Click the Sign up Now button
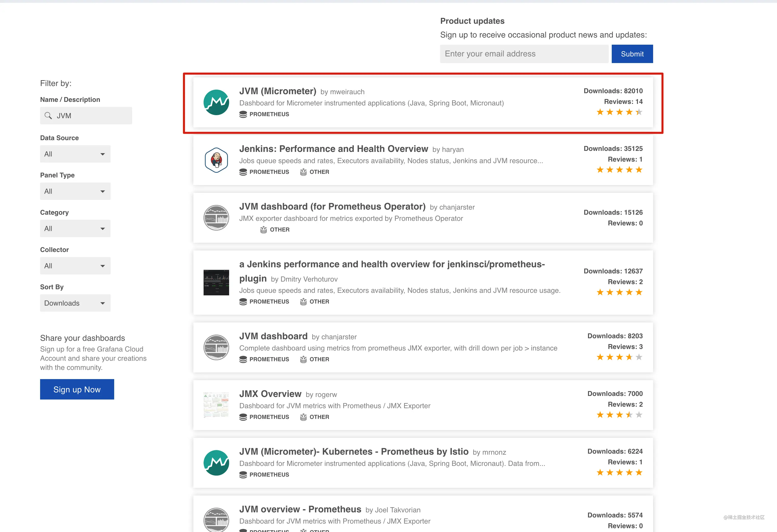Image resolution: width=777 pixels, height=532 pixels. 77,389
